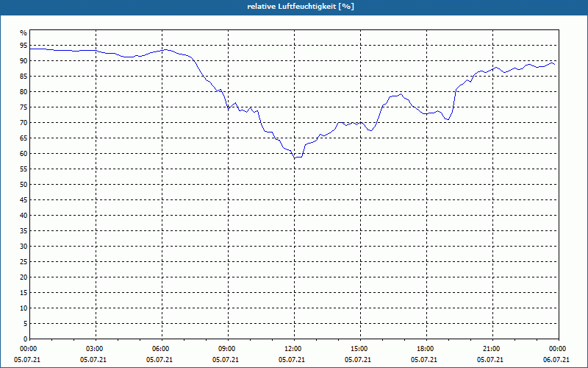Click the 80 y-axis value

(x=24, y=91)
